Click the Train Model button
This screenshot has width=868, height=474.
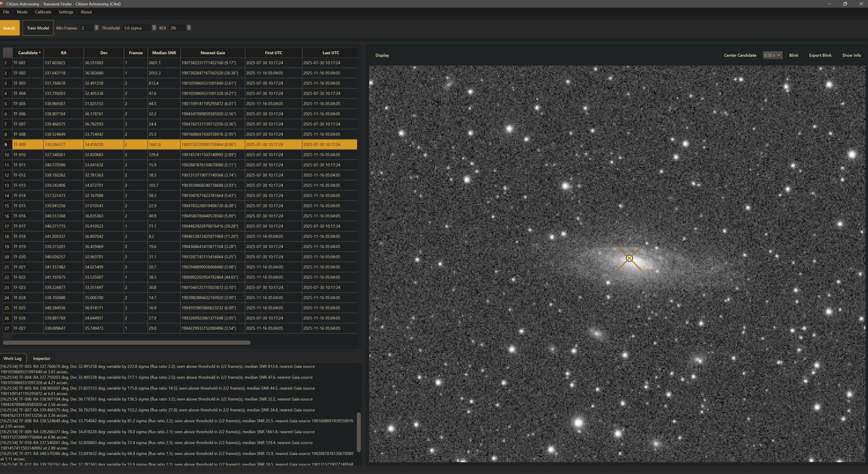[x=38, y=28]
